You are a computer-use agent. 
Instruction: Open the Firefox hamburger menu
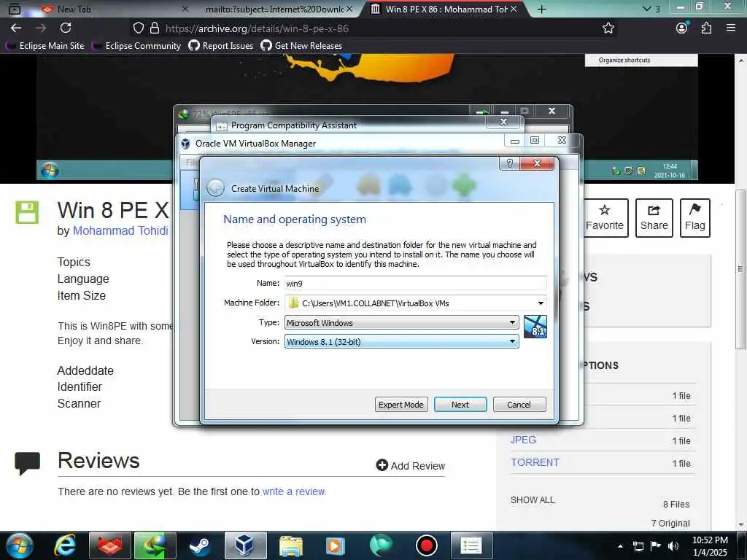(x=731, y=28)
